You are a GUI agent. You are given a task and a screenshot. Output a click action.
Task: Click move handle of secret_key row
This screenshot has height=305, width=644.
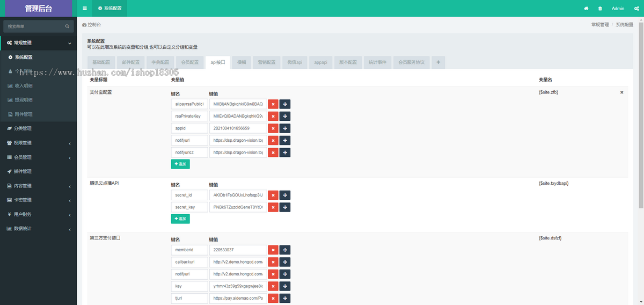click(x=285, y=207)
